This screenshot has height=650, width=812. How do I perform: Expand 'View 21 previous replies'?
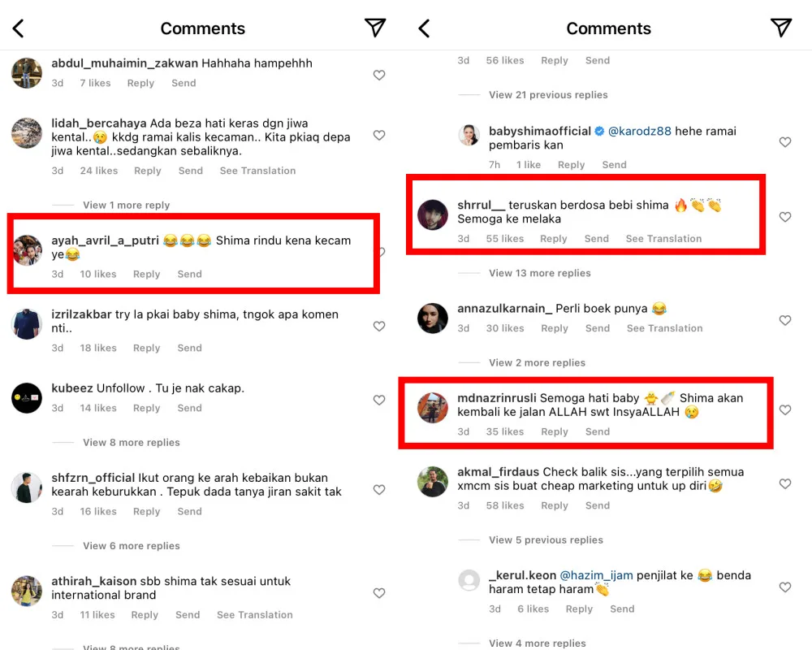(x=548, y=95)
